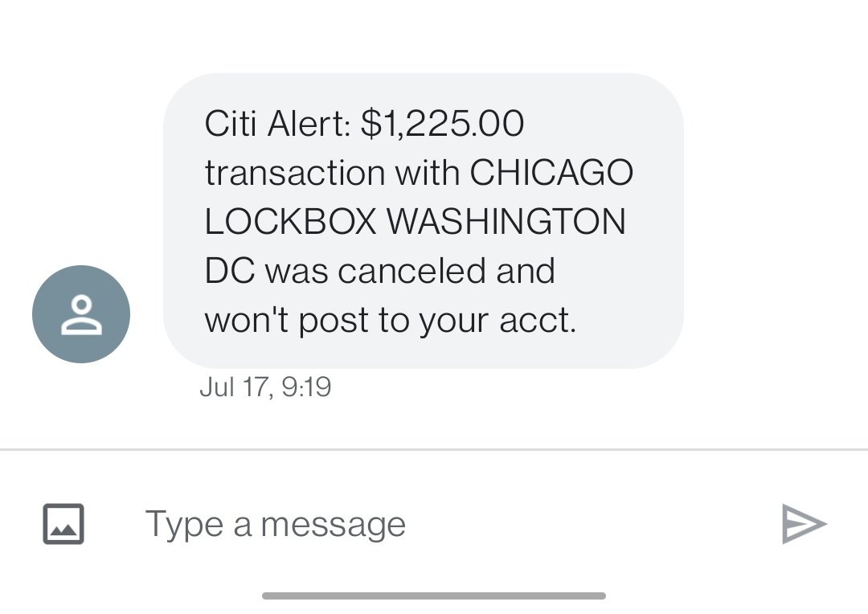The image size is (868, 614).
Task: Click the '$1,225.00' amount in message
Action: (442, 123)
